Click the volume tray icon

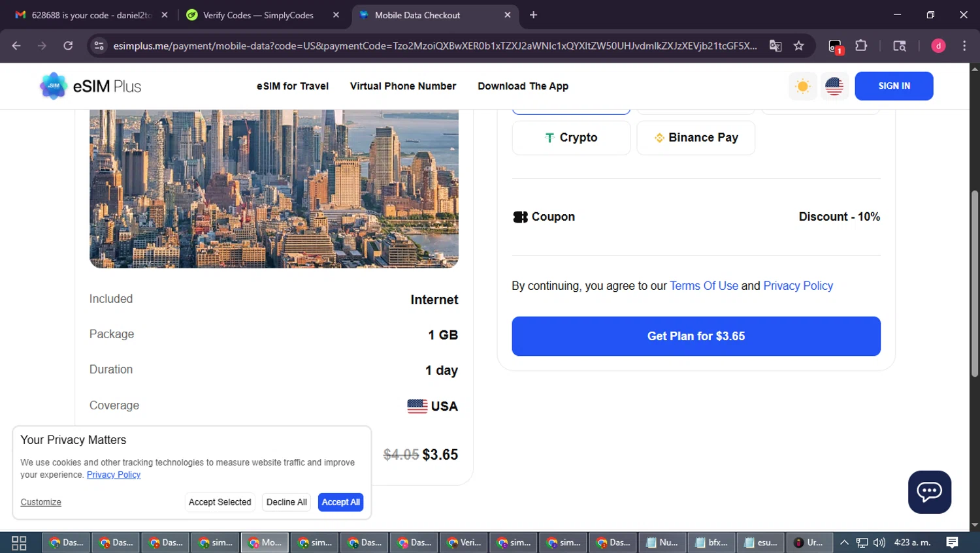[879, 543]
